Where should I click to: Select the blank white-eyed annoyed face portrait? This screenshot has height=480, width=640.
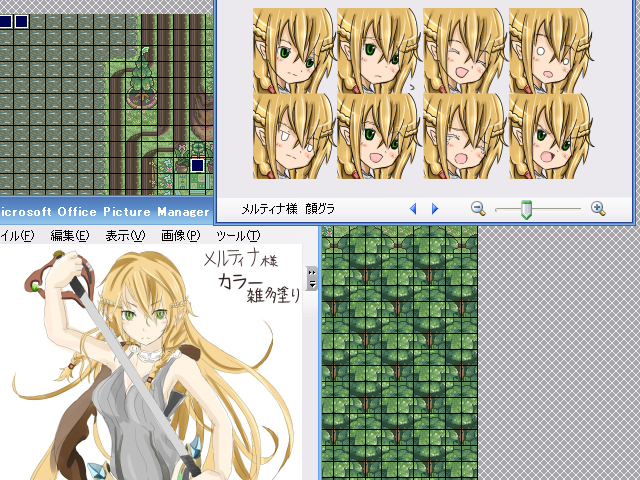(294, 136)
